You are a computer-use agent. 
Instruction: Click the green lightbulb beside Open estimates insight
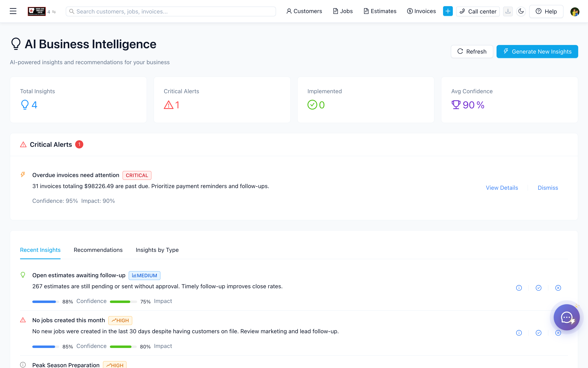pos(23,275)
